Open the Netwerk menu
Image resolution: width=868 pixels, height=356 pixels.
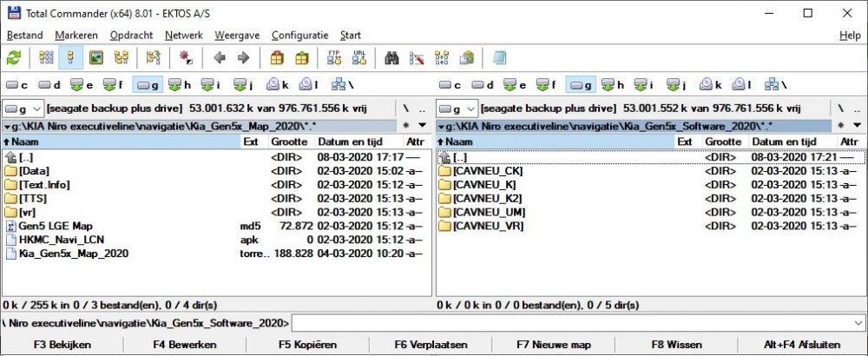pyautogui.click(x=183, y=36)
